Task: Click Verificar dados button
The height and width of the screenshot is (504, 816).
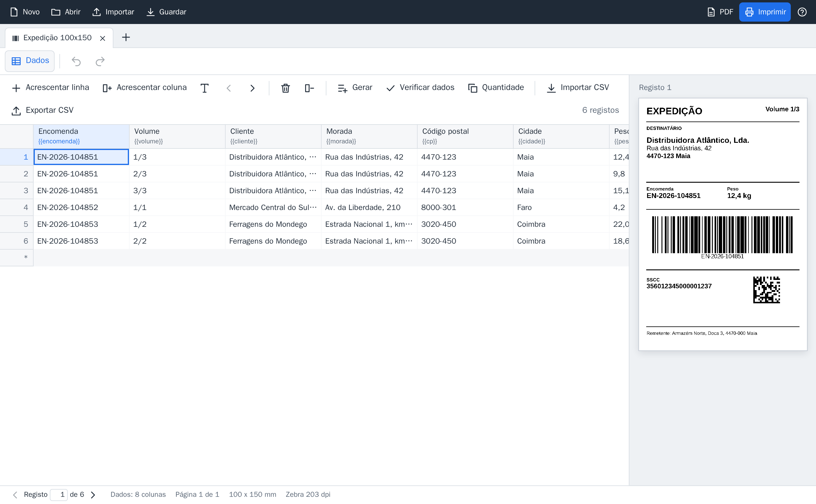Action: (x=420, y=88)
